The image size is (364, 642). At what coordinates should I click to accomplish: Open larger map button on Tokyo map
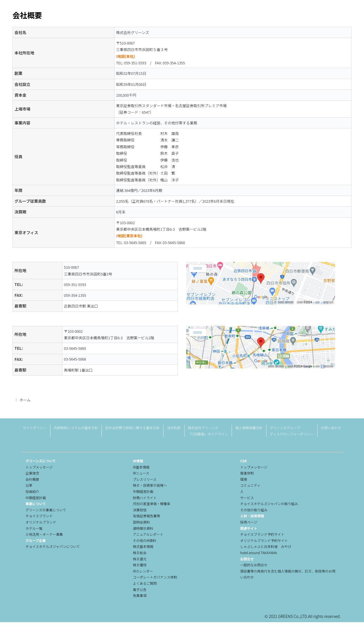click(x=198, y=332)
